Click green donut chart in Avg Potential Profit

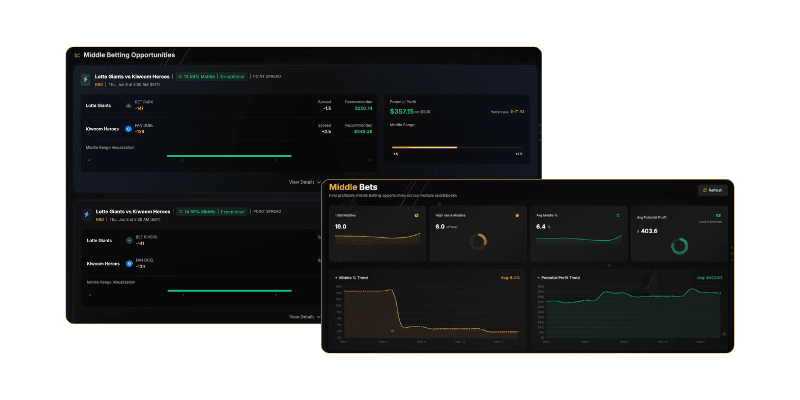pos(680,246)
